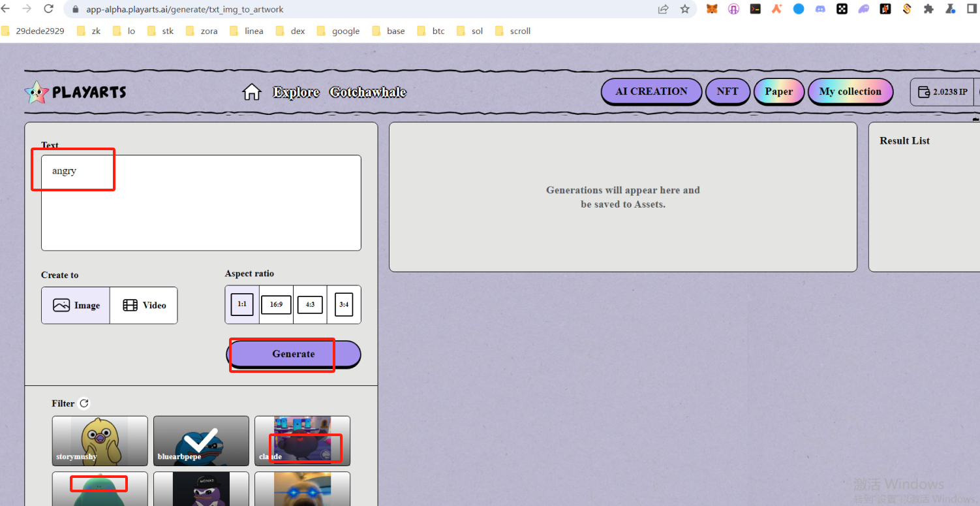Reset the Filter with refresh icon
The image size is (980, 506).
[x=84, y=403]
